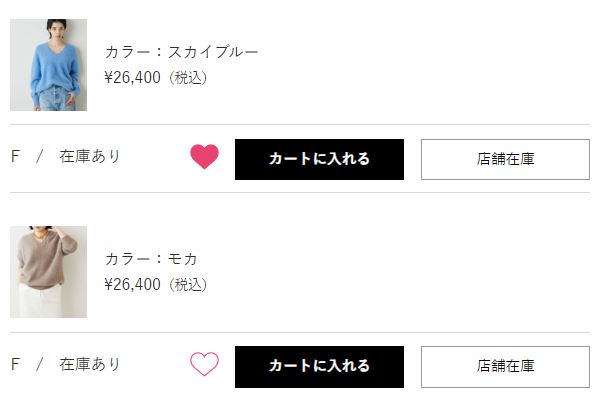Click the F size label in Sky Blue row

(15, 156)
